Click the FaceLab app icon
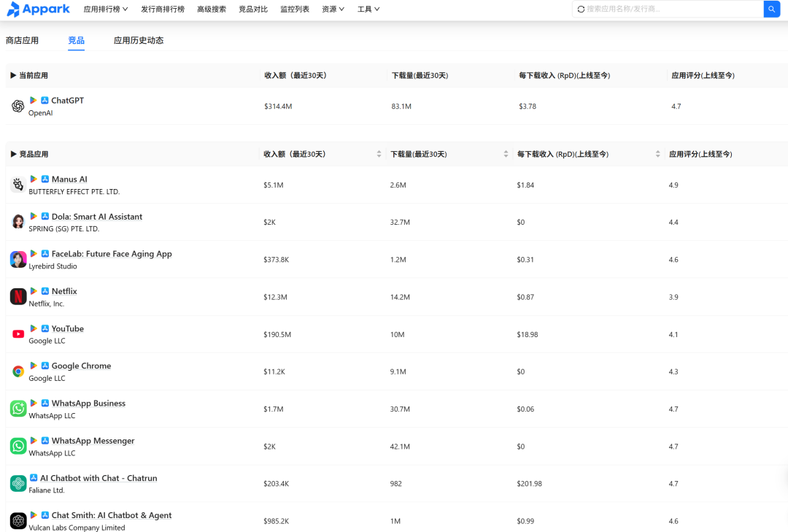788x532 pixels. click(x=18, y=260)
